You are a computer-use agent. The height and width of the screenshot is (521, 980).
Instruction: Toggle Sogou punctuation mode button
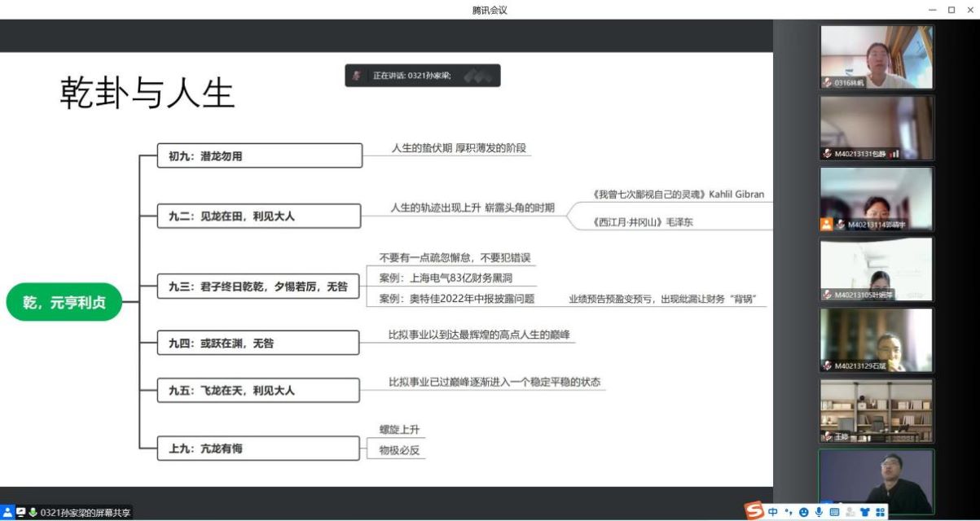click(789, 512)
